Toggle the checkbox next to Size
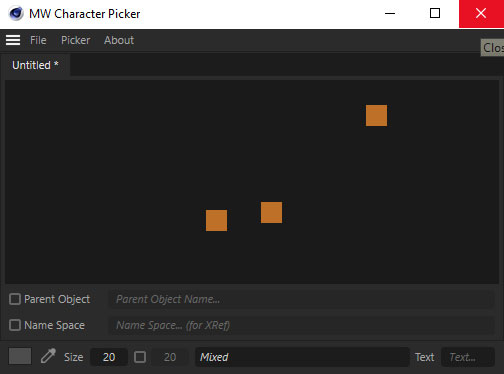 pos(140,357)
